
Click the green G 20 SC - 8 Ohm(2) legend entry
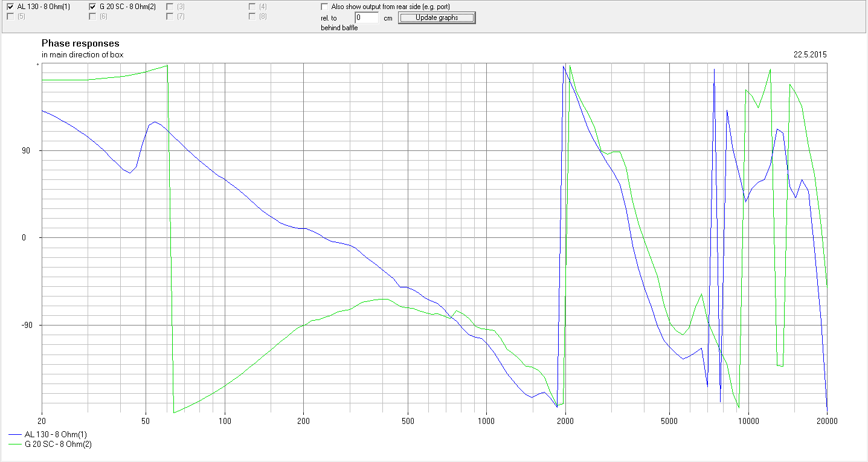pyautogui.click(x=51, y=444)
